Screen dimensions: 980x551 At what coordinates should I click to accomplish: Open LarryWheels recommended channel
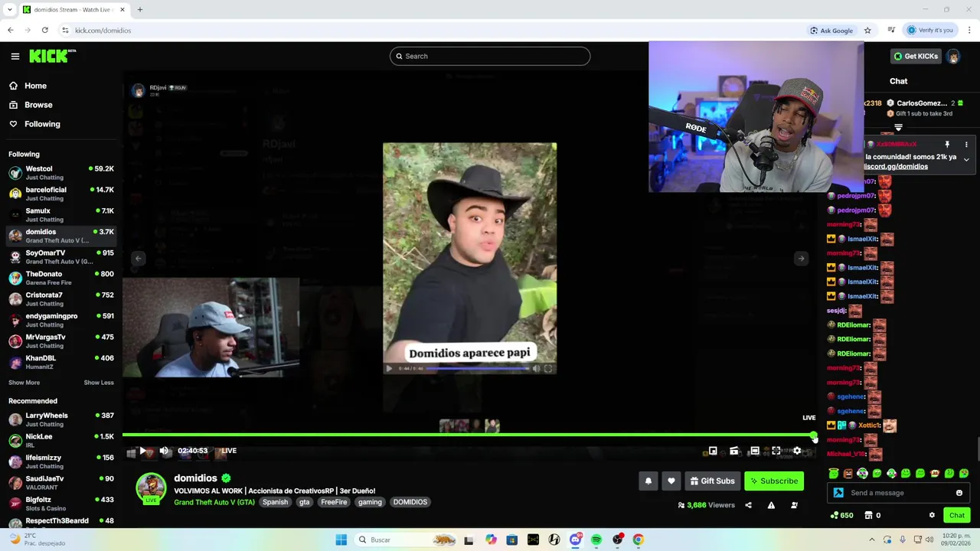(x=61, y=419)
